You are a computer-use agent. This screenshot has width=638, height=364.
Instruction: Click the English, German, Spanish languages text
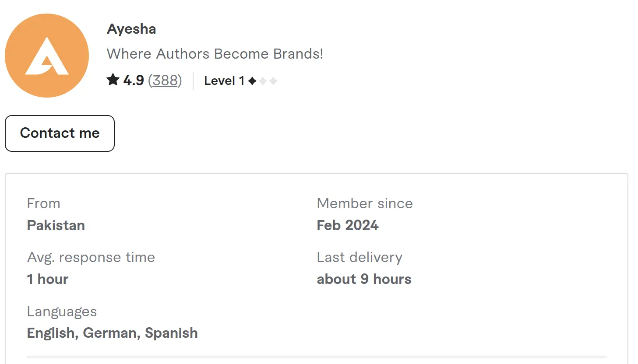pos(112,333)
